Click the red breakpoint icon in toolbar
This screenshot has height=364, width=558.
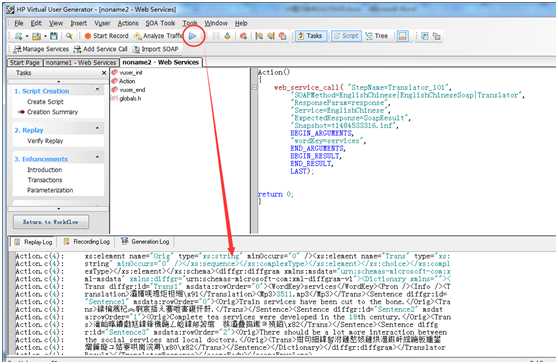[243, 36]
